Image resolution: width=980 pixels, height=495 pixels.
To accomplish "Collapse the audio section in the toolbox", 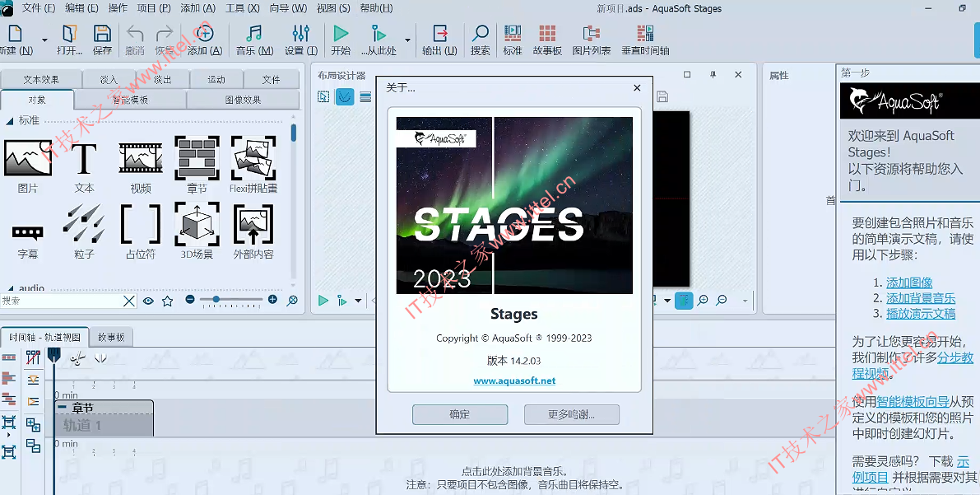I will coord(9,288).
